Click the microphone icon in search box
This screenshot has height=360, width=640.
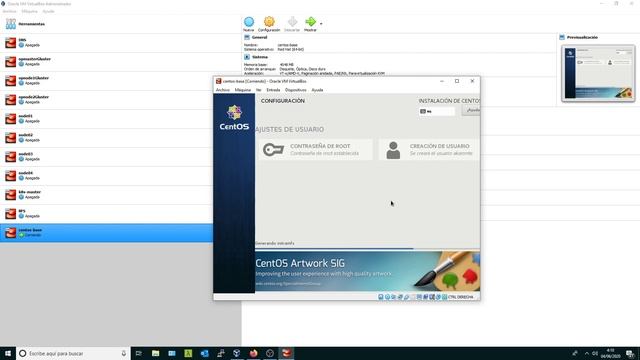tap(124, 353)
